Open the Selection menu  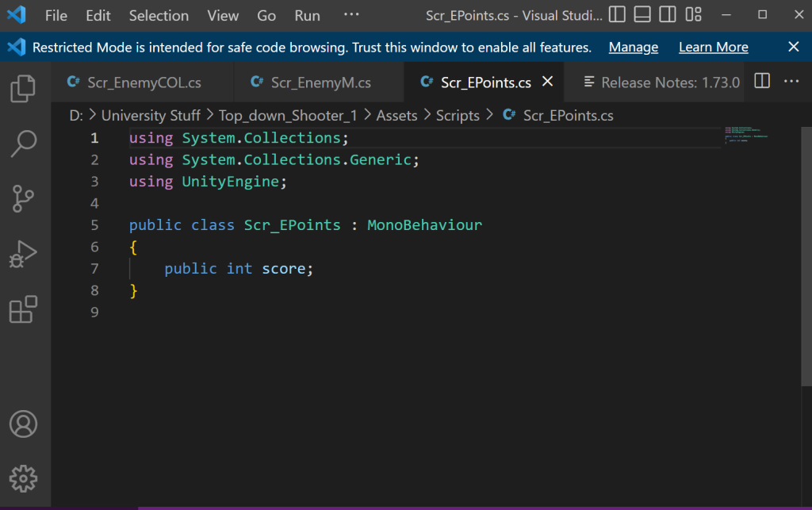pos(159,16)
